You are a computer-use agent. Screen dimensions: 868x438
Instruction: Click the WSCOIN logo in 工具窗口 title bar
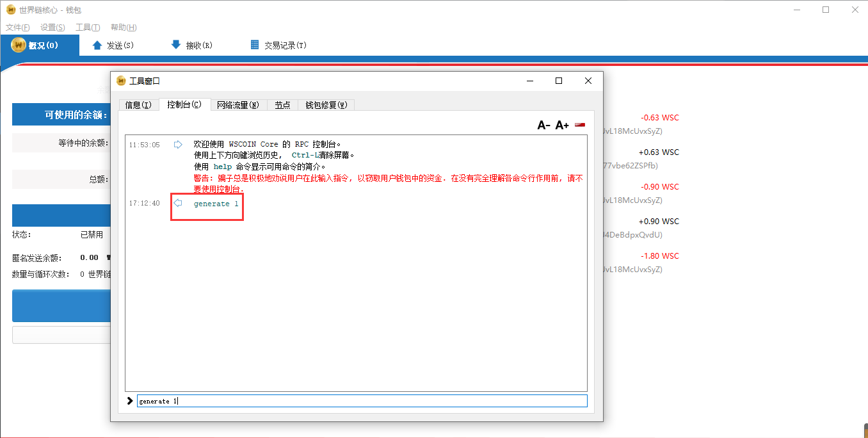pyautogui.click(x=121, y=81)
